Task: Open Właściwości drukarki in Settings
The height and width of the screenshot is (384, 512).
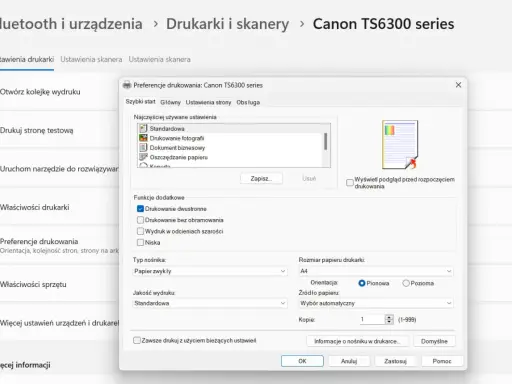Action: [x=59, y=207]
